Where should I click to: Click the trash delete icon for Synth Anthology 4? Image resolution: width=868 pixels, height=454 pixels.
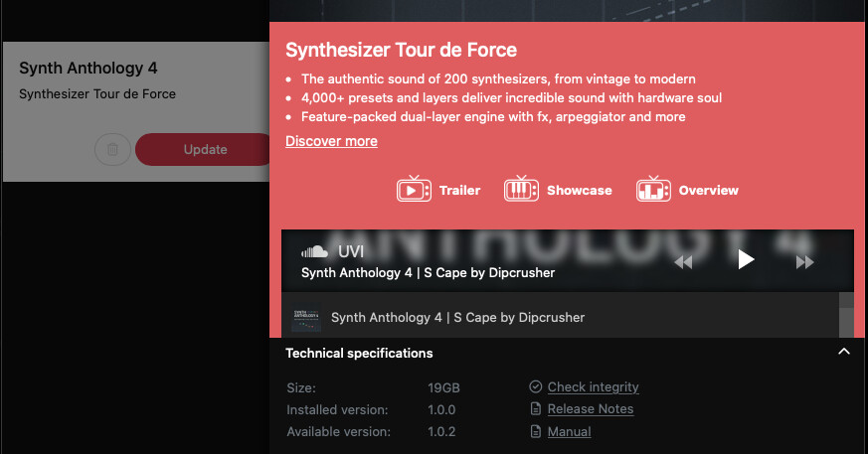(x=112, y=149)
